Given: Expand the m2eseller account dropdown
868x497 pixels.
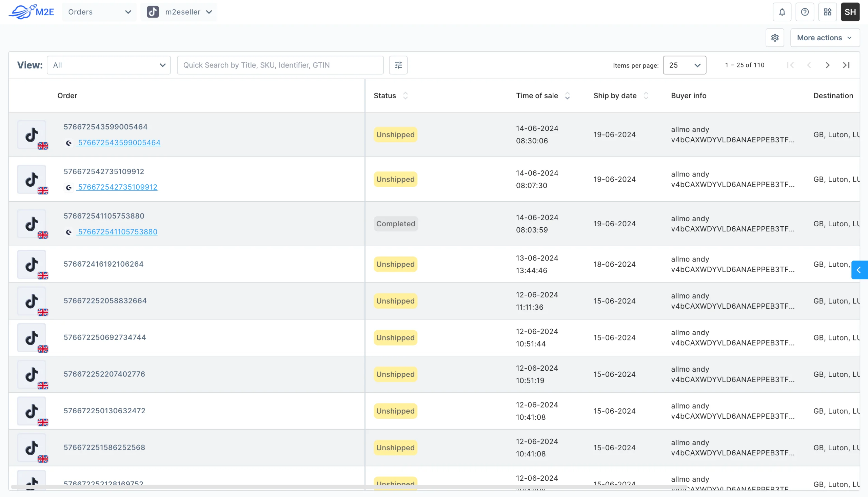Looking at the screenshot, I should tap(179, 12).
